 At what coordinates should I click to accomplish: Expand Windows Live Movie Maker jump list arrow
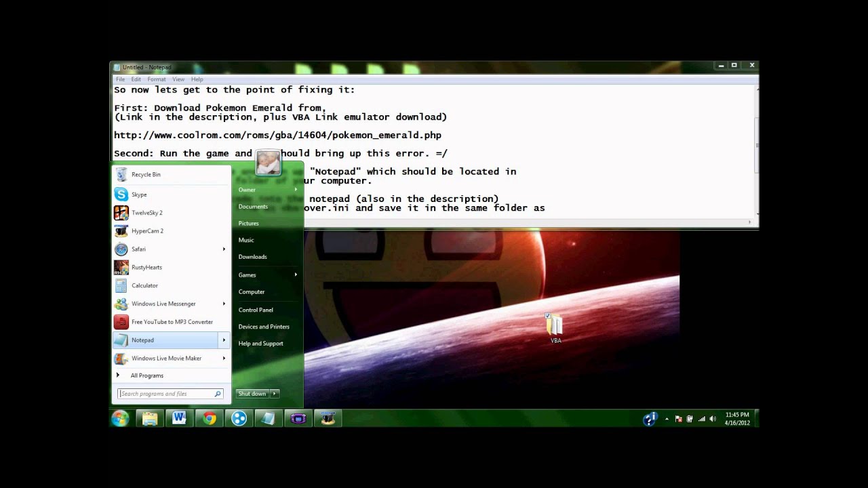[224, 358]
